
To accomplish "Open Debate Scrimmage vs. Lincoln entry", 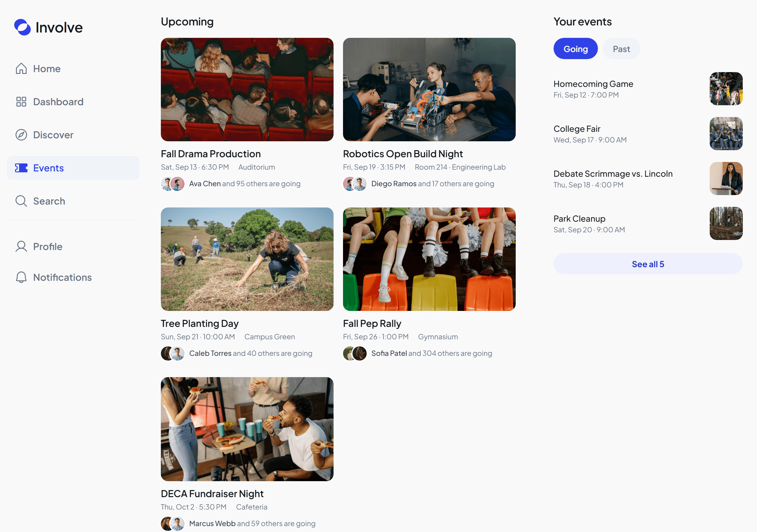I will click(x=648, y=179).
